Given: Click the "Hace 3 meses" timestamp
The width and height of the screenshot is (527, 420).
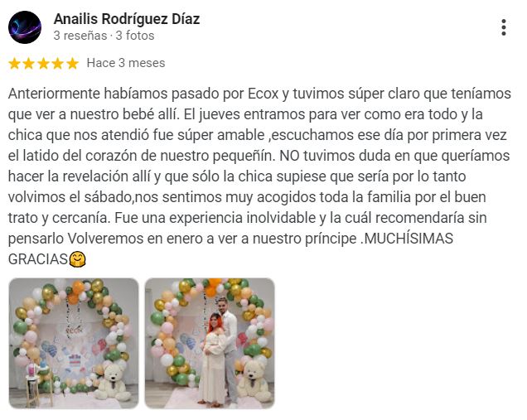Looking at the screenshot, I should (126, 63).
